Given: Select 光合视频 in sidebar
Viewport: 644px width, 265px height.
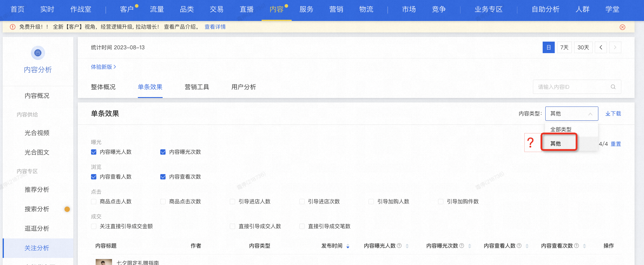Looking at the screenshot, I should [x=37, y=133].
